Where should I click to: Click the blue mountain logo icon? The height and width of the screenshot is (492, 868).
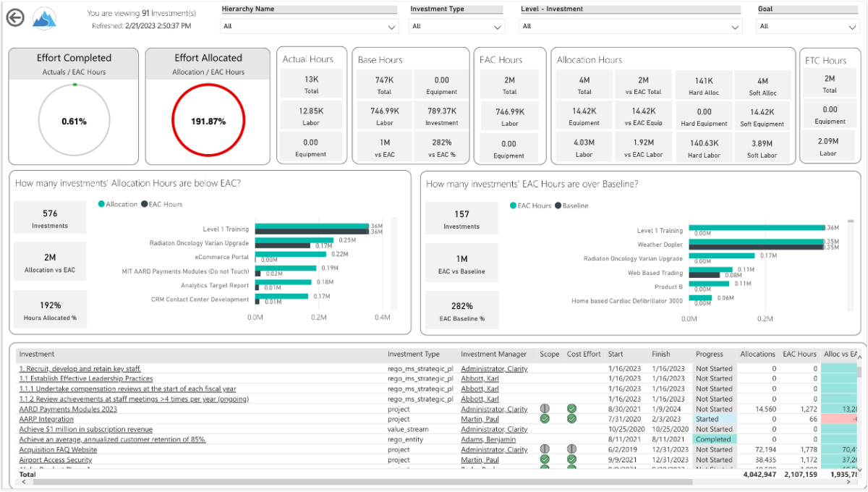click(x=43, y=17)
